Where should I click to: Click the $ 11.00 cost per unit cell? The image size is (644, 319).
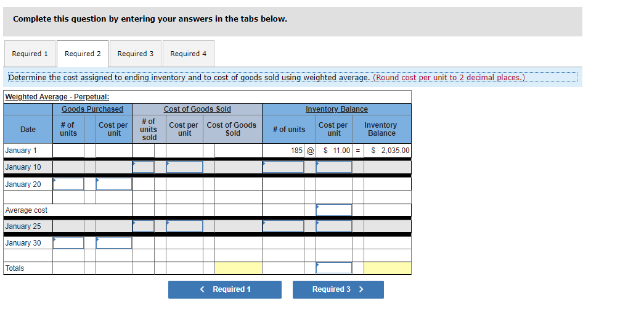(334, 151)
